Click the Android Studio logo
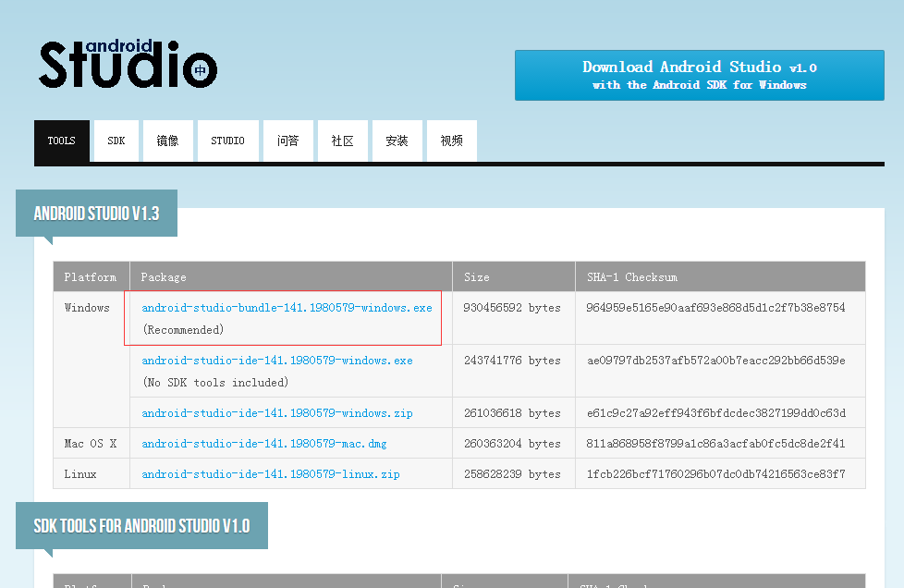This screenshot has height=588, width=904. pyautogui.click(x=128, y=64)
